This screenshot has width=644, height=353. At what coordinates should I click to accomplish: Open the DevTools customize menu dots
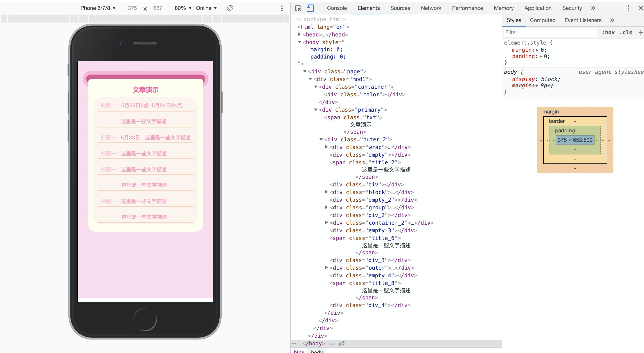click(628, 8)
